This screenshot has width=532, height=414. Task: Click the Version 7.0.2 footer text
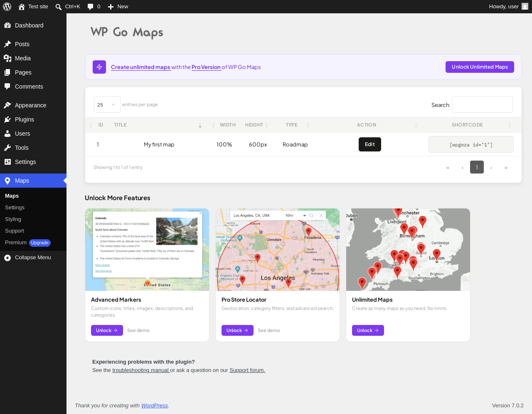(x=508, y=406)
